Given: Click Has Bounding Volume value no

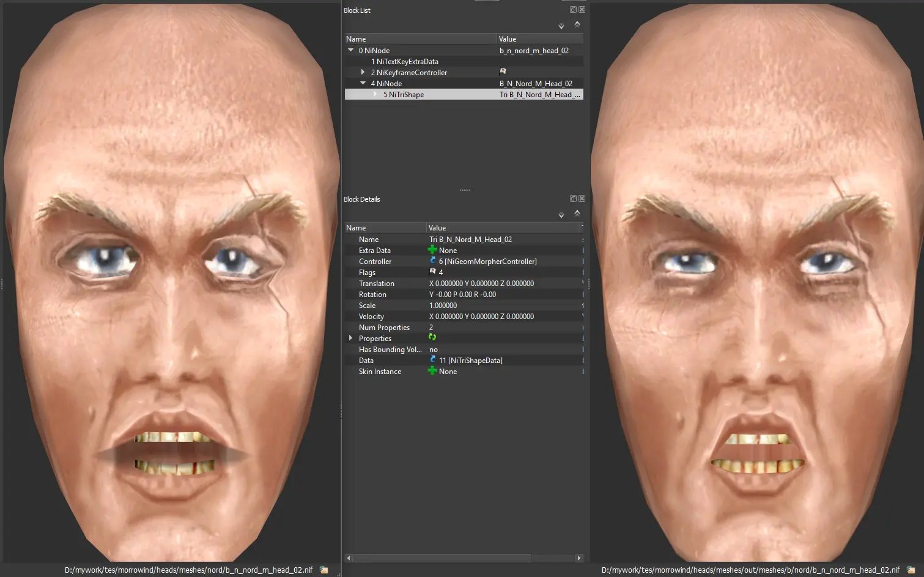Looking at the screenshot, I should [434, 350].
